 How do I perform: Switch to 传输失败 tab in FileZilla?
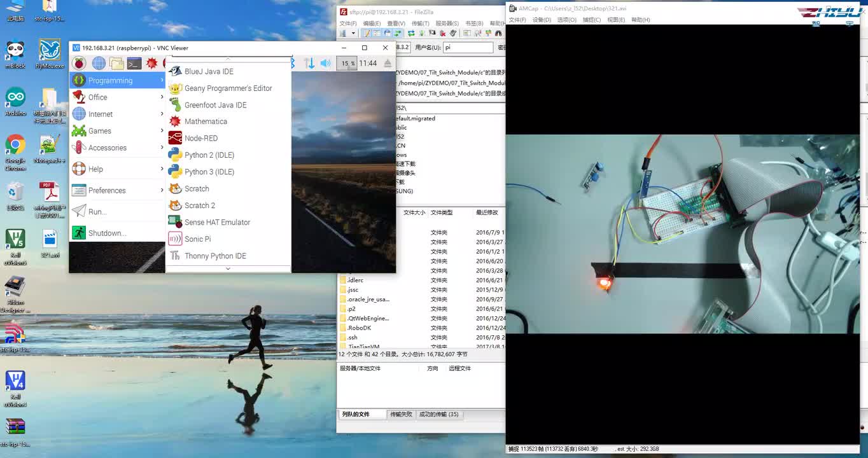click(401, 414)
